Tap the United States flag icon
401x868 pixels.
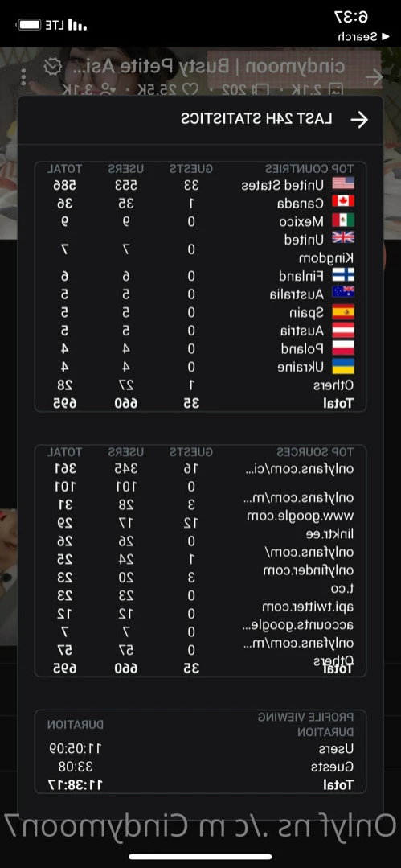click(343, 183)
